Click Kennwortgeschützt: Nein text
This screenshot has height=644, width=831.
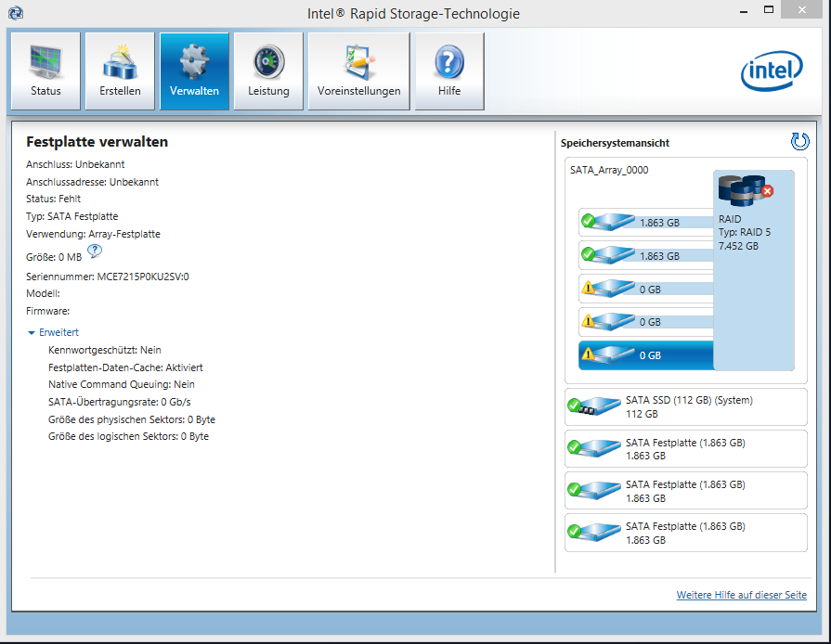pos(104,350)
